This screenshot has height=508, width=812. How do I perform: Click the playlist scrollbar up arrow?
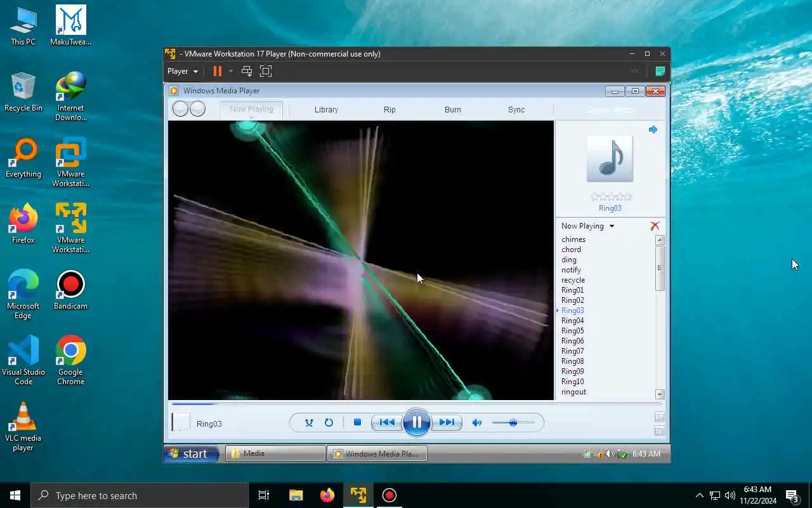[660, 240]
